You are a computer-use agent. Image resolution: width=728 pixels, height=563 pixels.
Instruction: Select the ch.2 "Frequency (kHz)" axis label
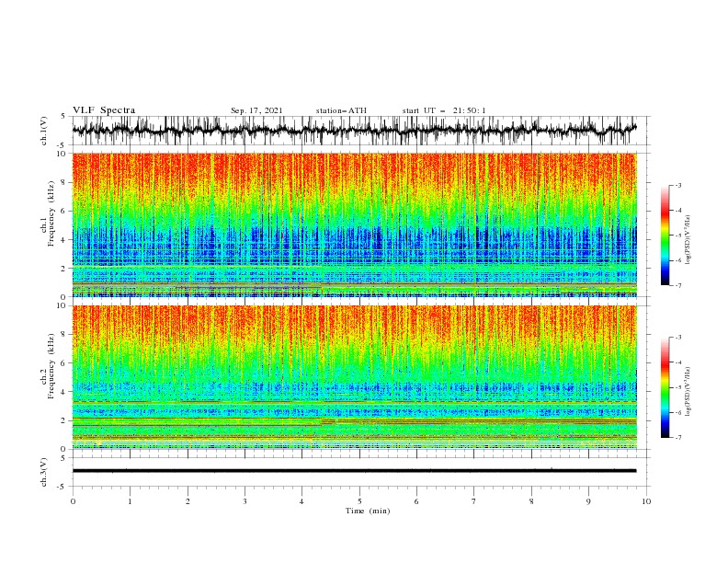[x=51, y=365]
